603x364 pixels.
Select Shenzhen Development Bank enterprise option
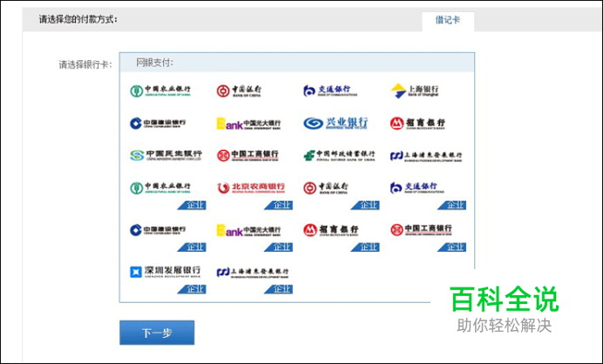pyautogui.click(x=167, y=280)
